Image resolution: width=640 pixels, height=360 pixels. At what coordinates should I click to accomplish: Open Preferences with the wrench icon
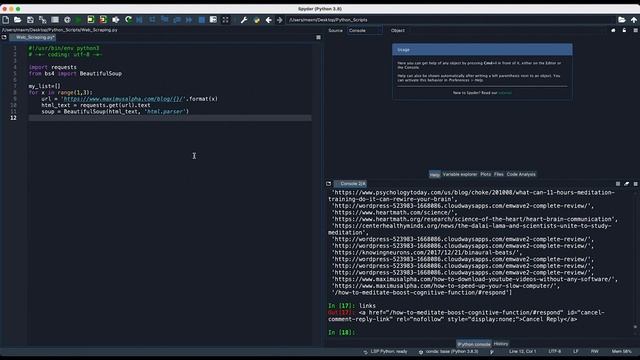244,20
